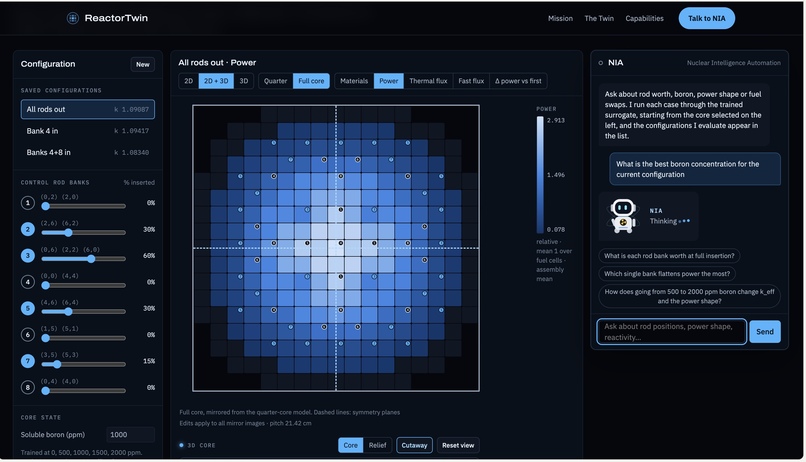
Task: Click the Reset view button
Action: (458, 446)
